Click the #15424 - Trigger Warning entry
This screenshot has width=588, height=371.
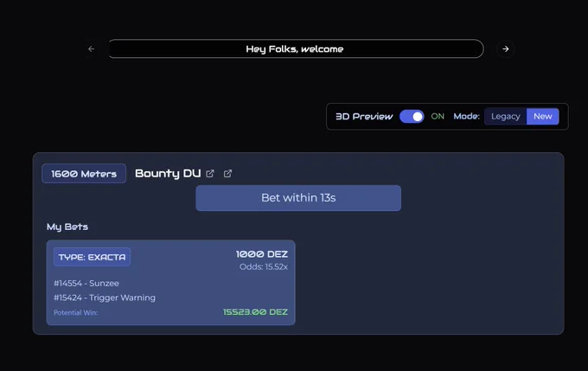coord(105,297)
